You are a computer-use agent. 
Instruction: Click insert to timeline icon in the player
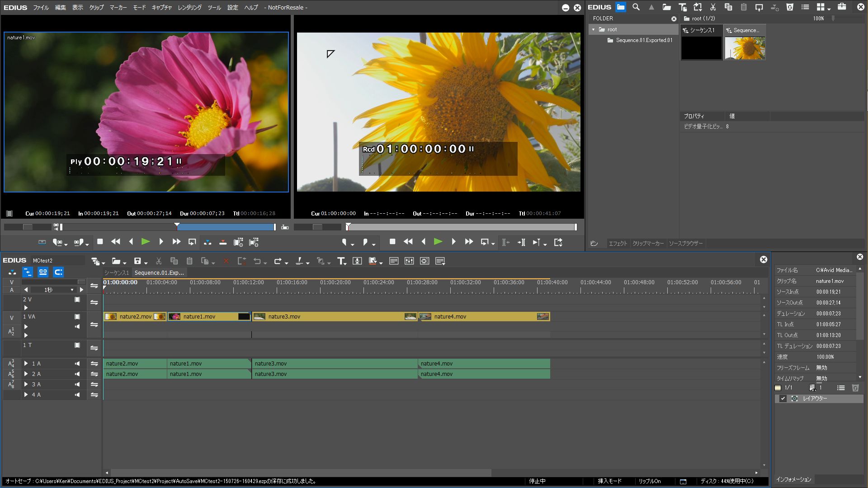click(208, 242)
